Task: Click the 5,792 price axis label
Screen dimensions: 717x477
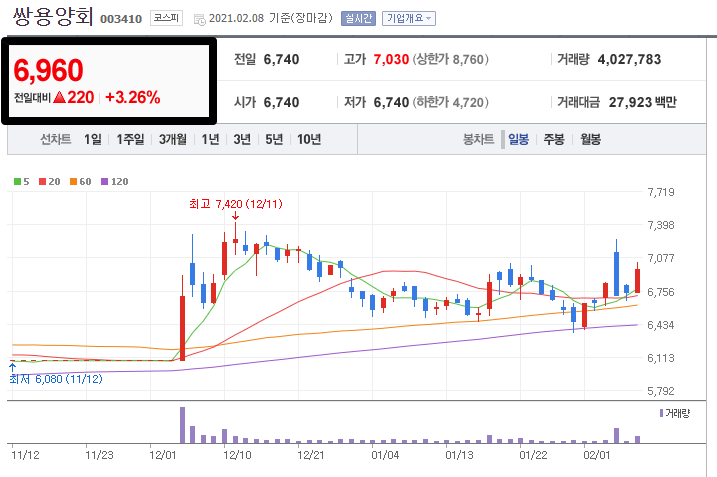Action: tap(661, 391)
